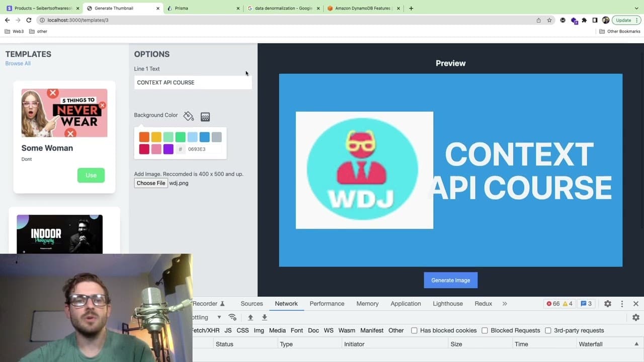The width and height of the screenshot is (644, 362).
Task: Show the 66 errors indicator
Action: (553, 304)
